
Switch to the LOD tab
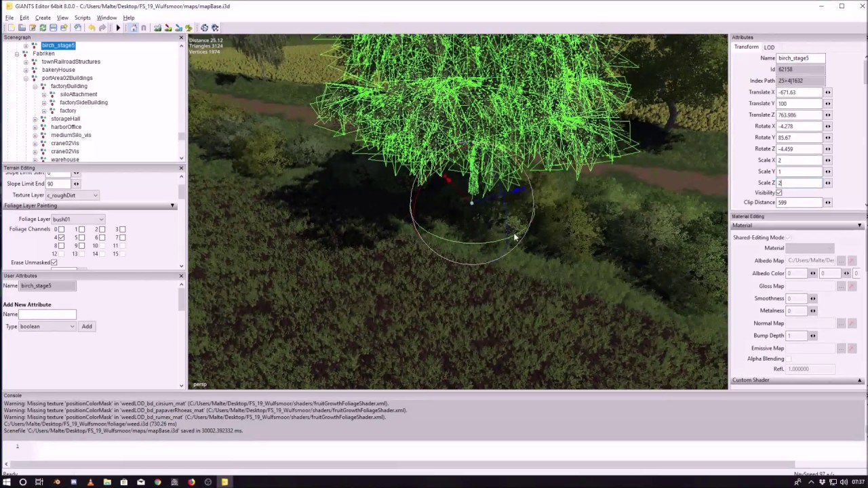point(769,47)
